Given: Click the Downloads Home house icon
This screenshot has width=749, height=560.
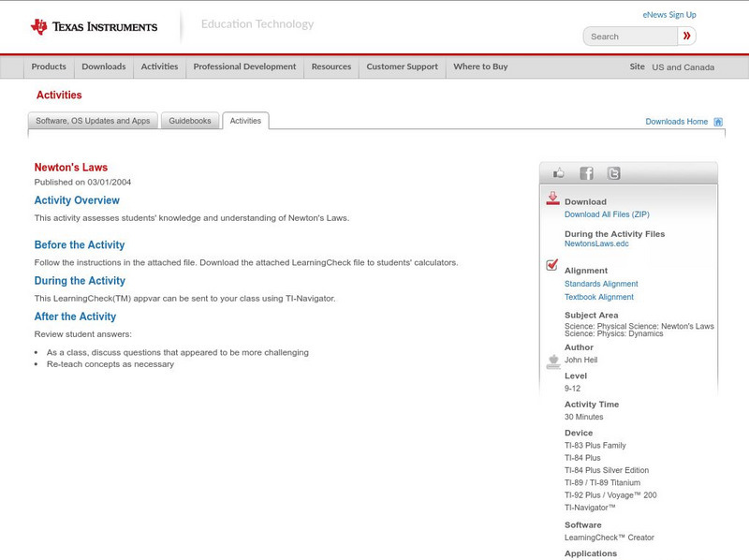Looking at the screenshot, I should pos(718,122).
